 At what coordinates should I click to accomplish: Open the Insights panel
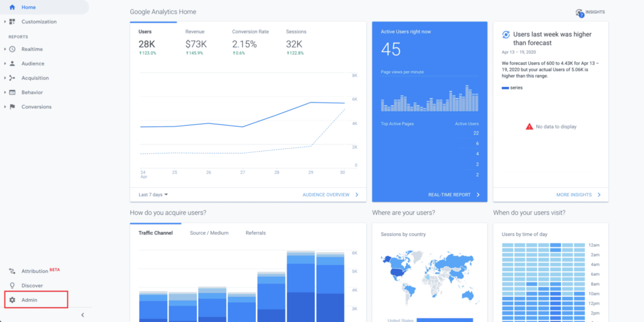tap(590, 13)
